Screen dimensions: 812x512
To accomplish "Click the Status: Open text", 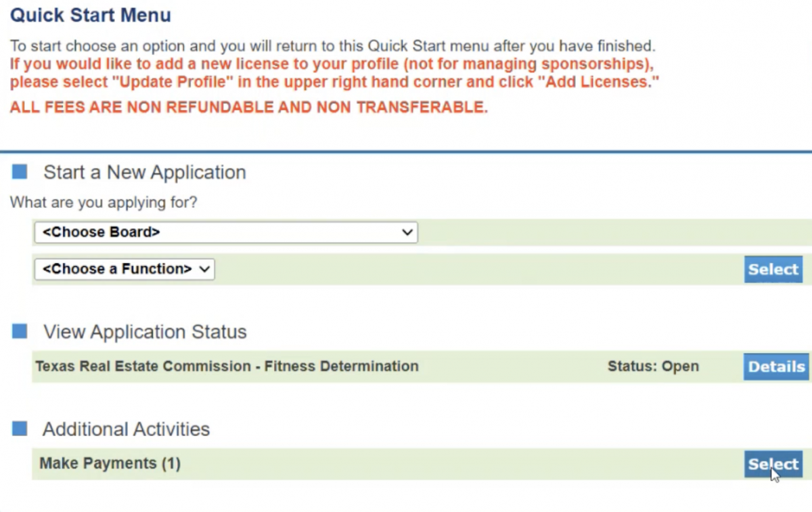I will (x=652, y=366).
